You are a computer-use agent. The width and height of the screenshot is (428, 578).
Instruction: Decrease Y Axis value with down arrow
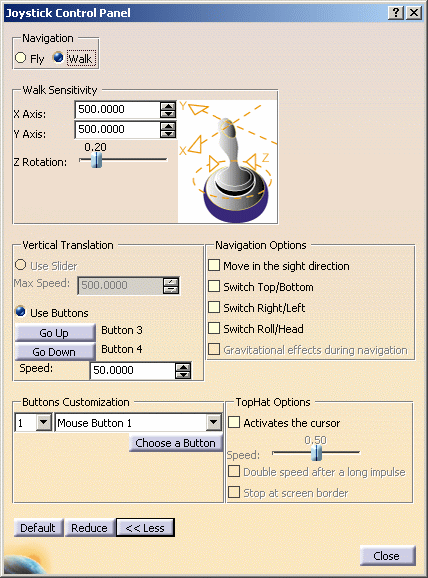coord(168,134)
